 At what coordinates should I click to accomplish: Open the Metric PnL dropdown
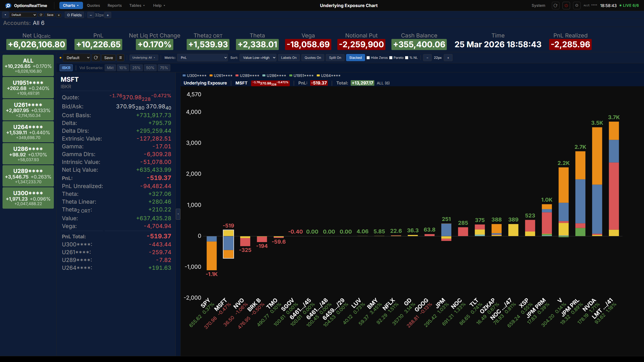(x=203, y=58)
